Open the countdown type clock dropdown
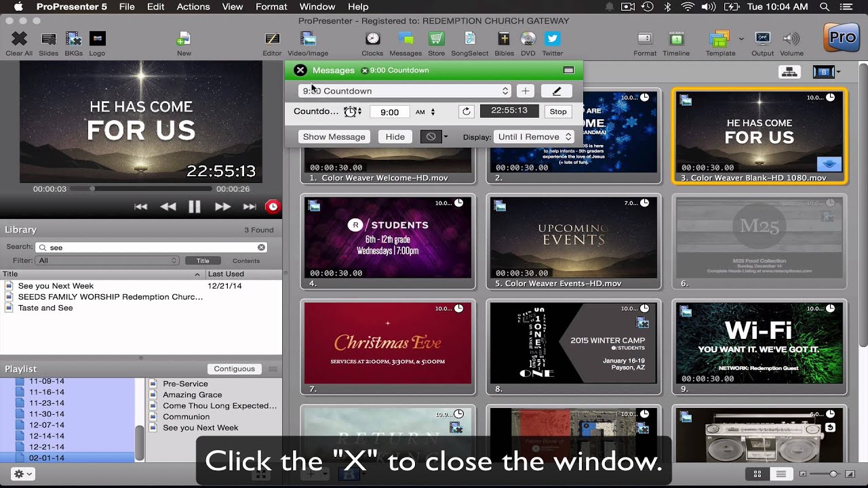The image size is (868, 488). click(x=353, y=112)
